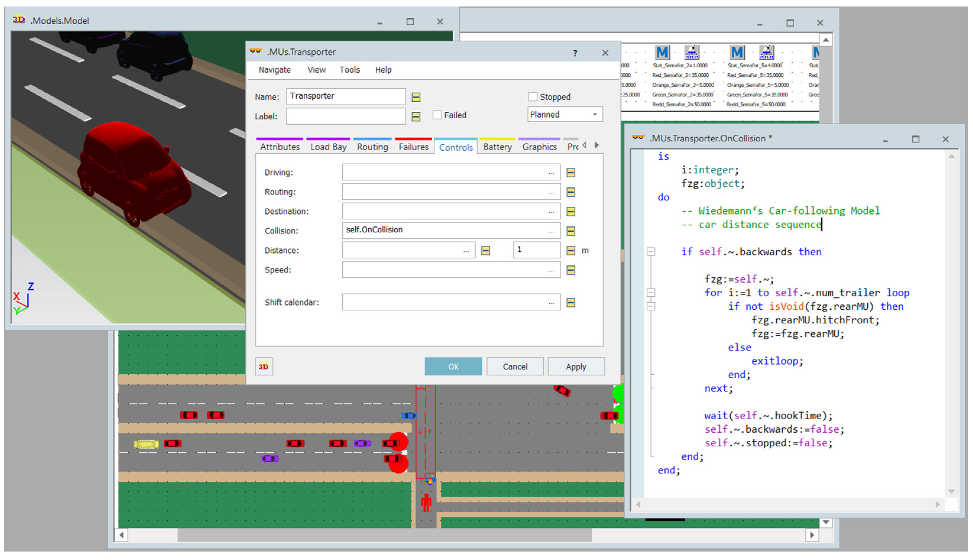
Task: Open the Planned dropdown list
Action: coord(595,115)
